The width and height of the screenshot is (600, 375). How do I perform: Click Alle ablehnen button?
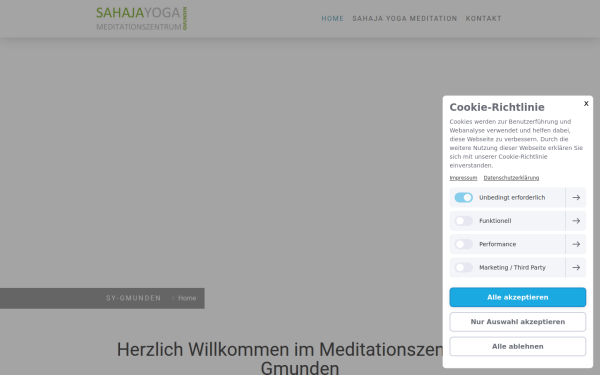click(517, 346)
